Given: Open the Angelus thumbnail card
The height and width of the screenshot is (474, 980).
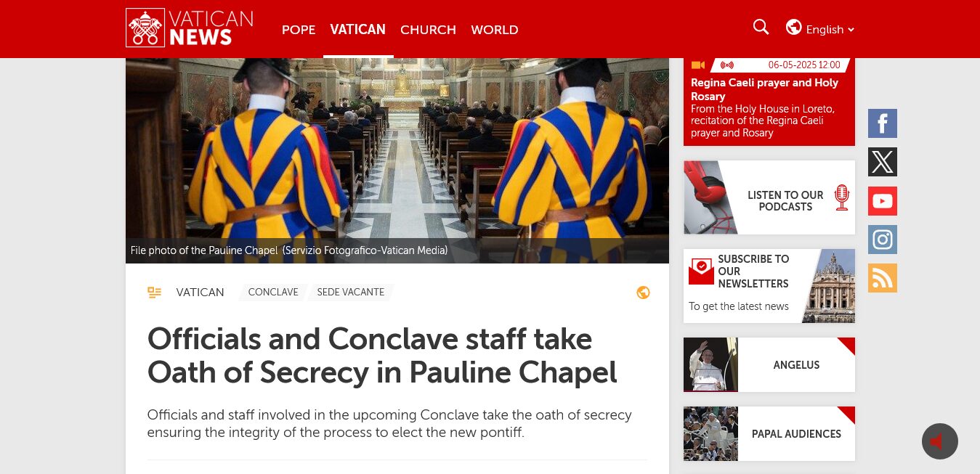Looking at the screenshot, I should click(769, 364).
